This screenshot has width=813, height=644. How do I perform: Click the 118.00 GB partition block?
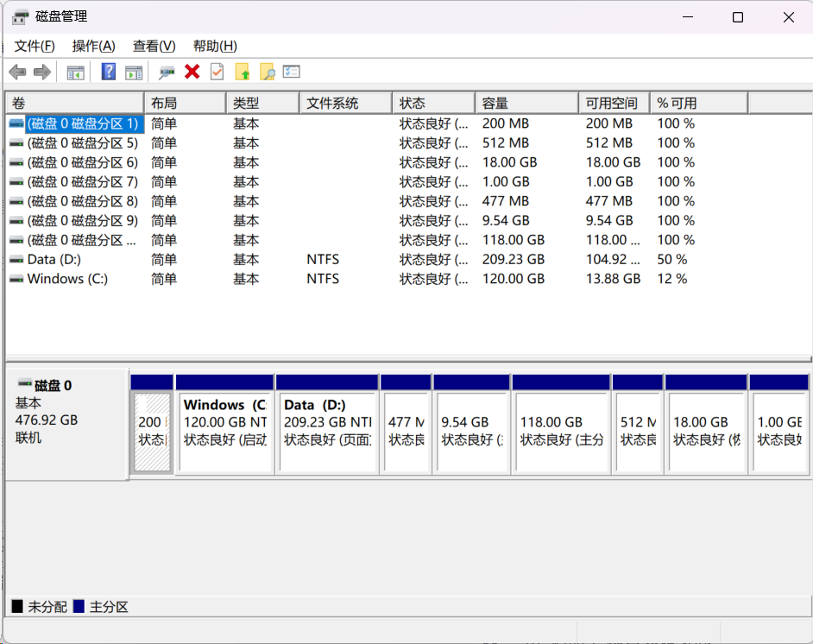pyautogui.click(x=561, y=430)
